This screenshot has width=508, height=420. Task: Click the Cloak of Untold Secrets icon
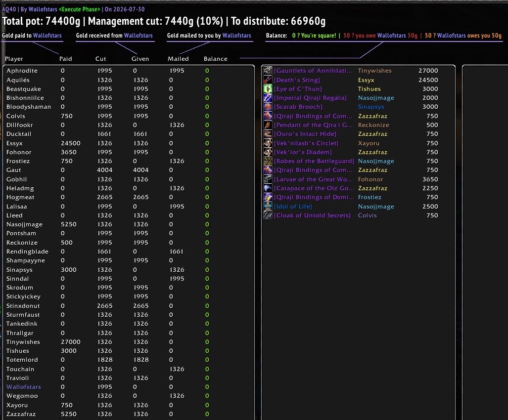coord(268,215)
